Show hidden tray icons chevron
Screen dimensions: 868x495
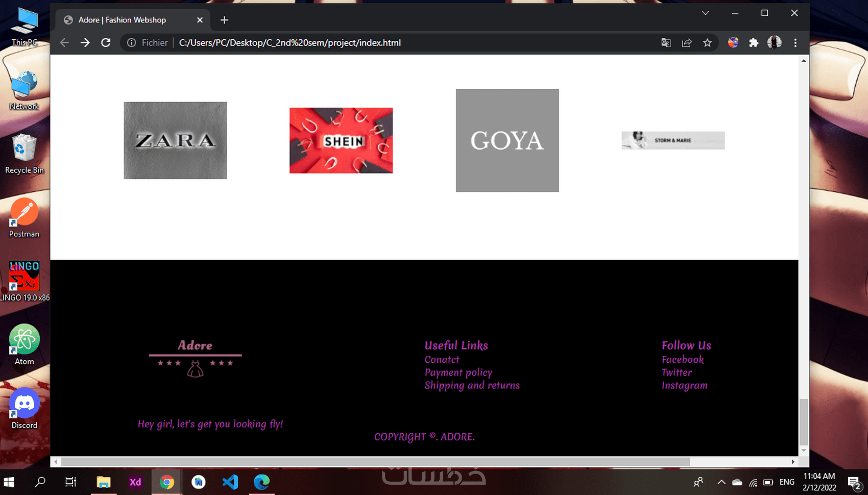coord(721,482)
